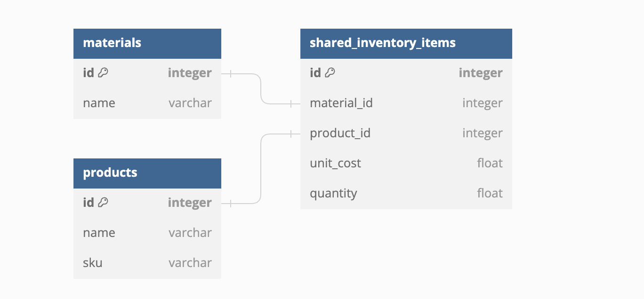Click the key icon in materials table
The image size is (644, 299).
(x=103, y=73)
